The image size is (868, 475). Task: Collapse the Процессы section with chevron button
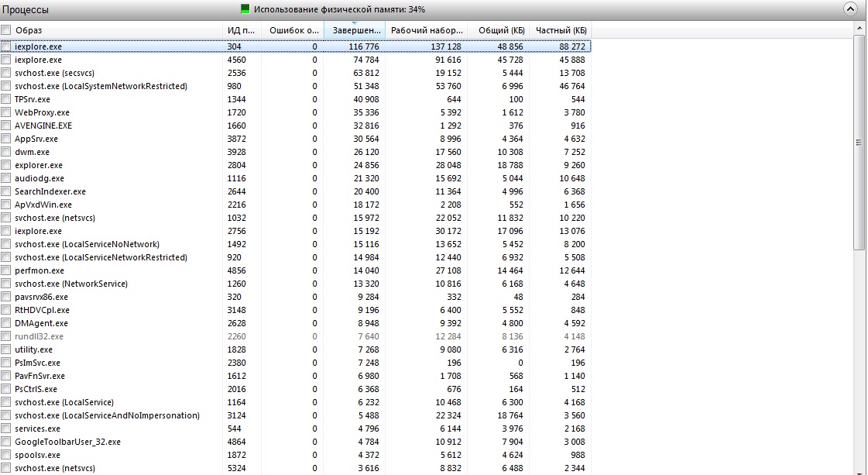(x=849, y=9)
